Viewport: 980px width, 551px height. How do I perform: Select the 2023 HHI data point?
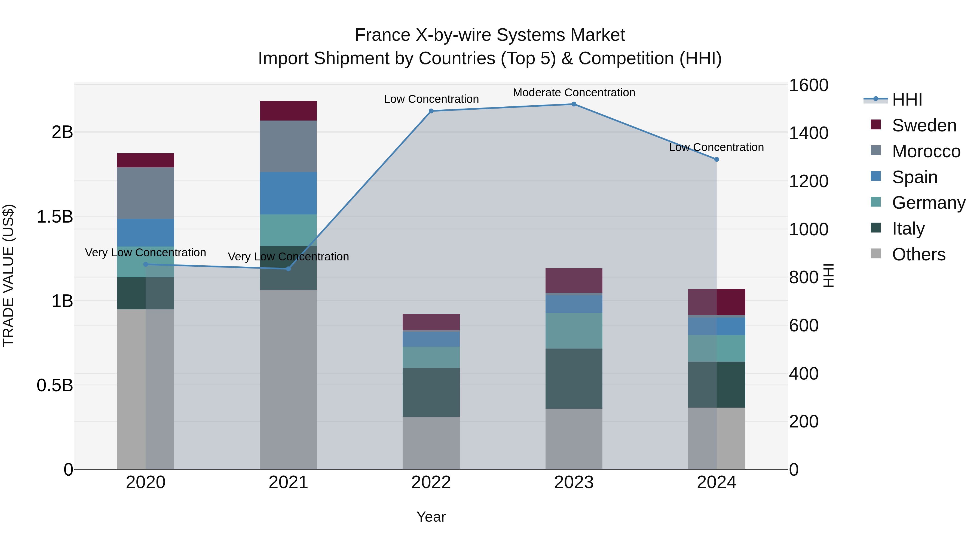574,104
